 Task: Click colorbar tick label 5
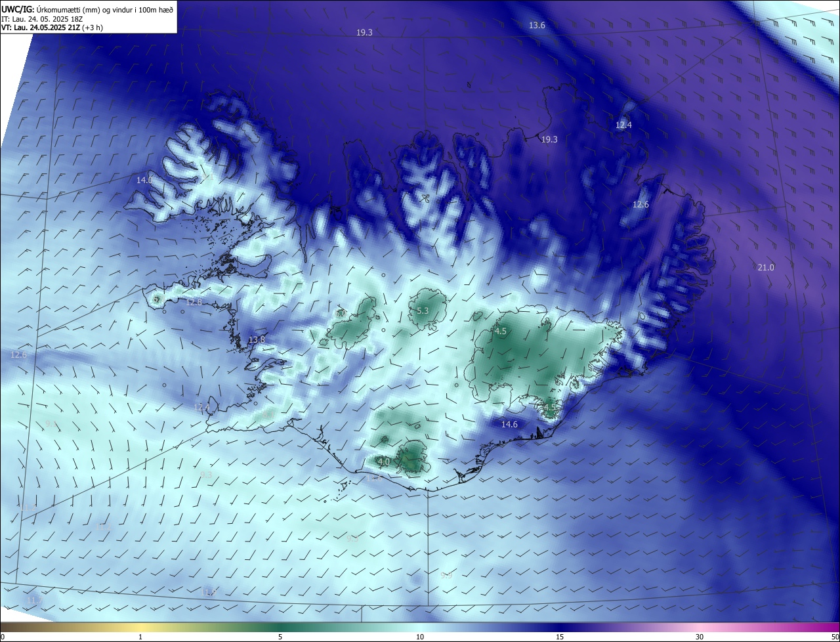coord(280,637)
